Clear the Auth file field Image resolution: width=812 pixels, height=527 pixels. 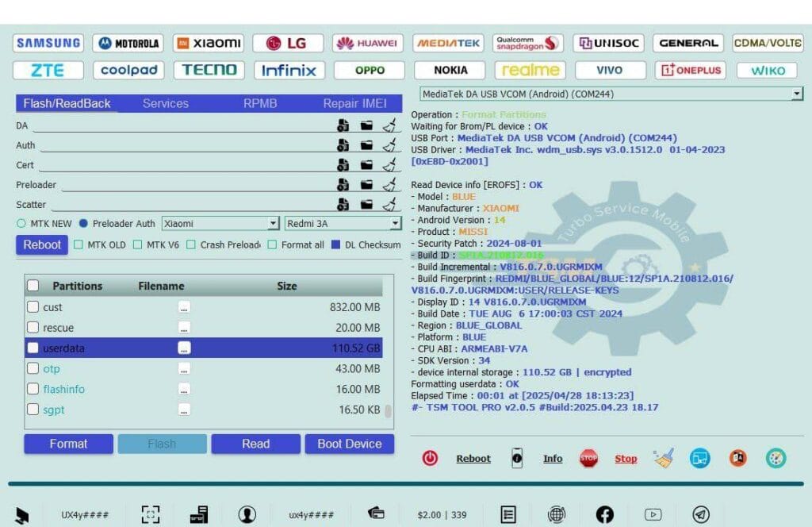point(389,145)
